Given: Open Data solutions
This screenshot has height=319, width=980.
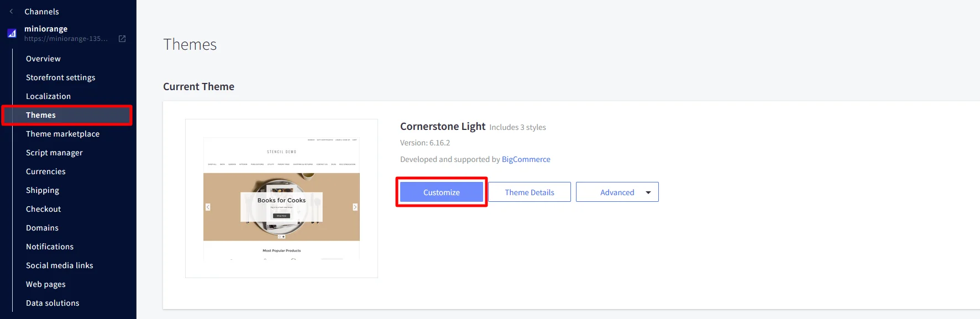Looking at the screenshot, I should click(53, 303).
